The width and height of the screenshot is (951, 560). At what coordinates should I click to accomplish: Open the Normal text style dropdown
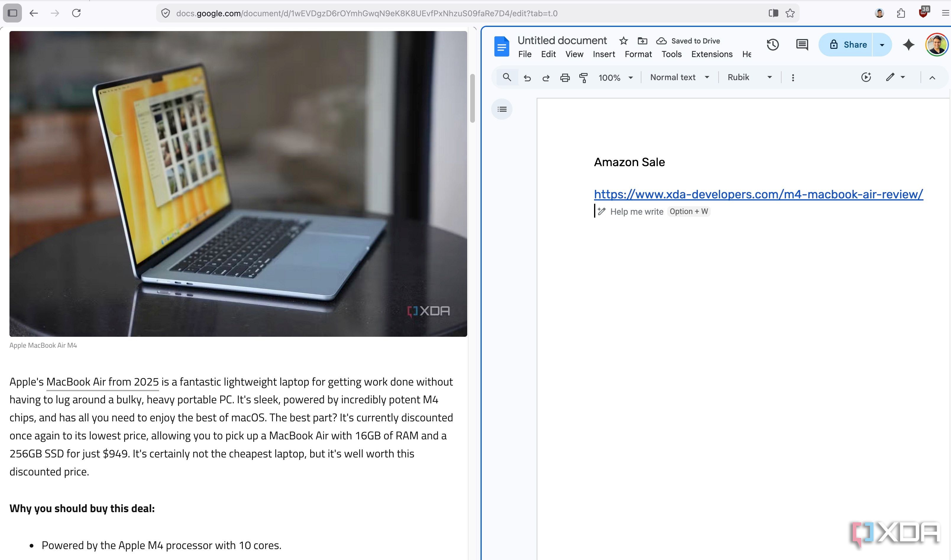[680, 77]
